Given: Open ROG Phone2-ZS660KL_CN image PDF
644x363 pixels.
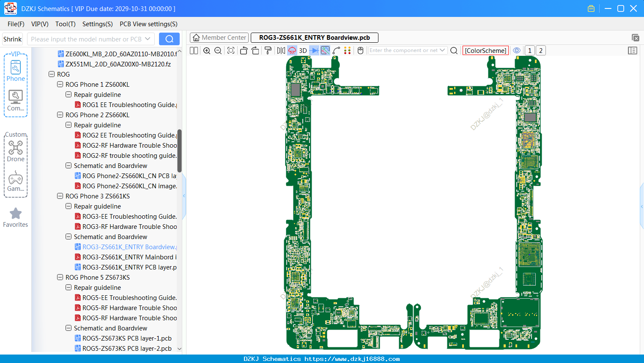Looking at the screenshot, I should tap(126, 186).
